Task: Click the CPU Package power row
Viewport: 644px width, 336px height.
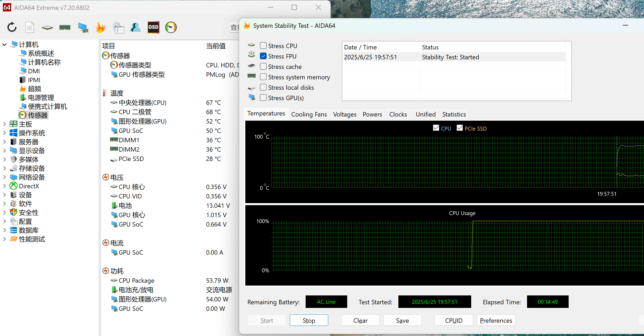Action: point(169,280)
